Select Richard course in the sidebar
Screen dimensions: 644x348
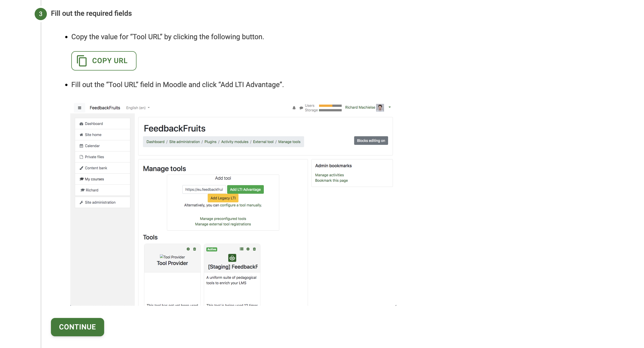[92, 190]
